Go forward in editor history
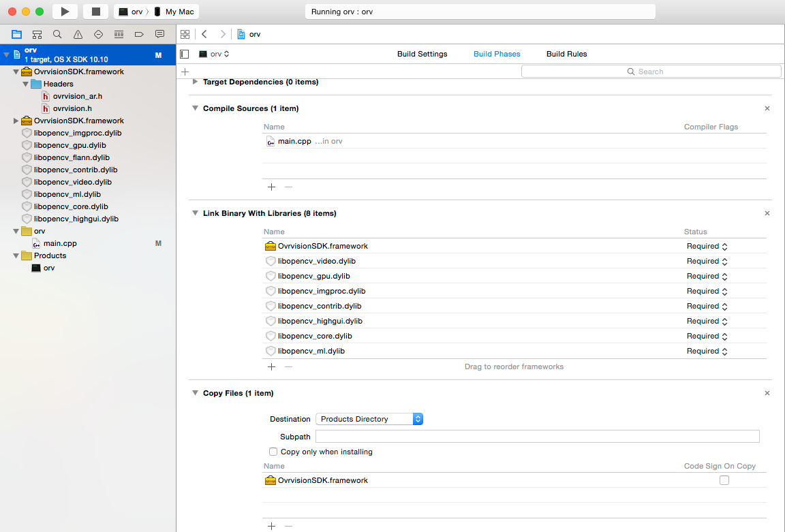 coord(223,34)
